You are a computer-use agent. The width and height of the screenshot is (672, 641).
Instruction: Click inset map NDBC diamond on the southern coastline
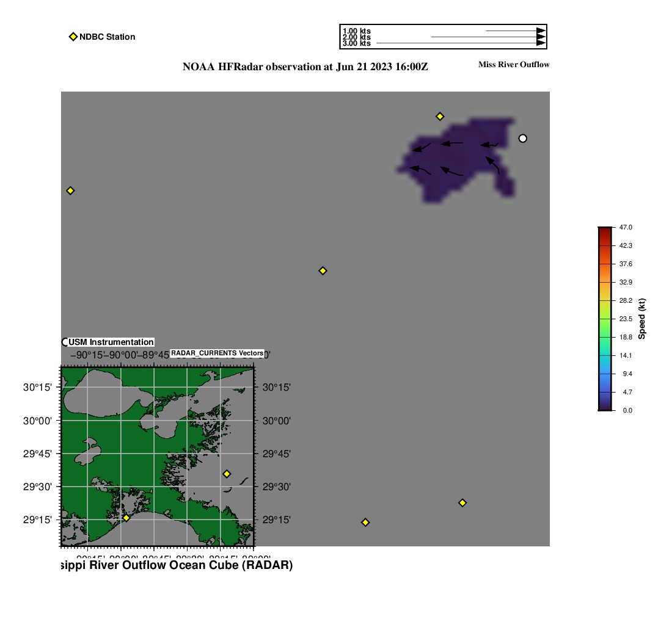click(126, 518)
